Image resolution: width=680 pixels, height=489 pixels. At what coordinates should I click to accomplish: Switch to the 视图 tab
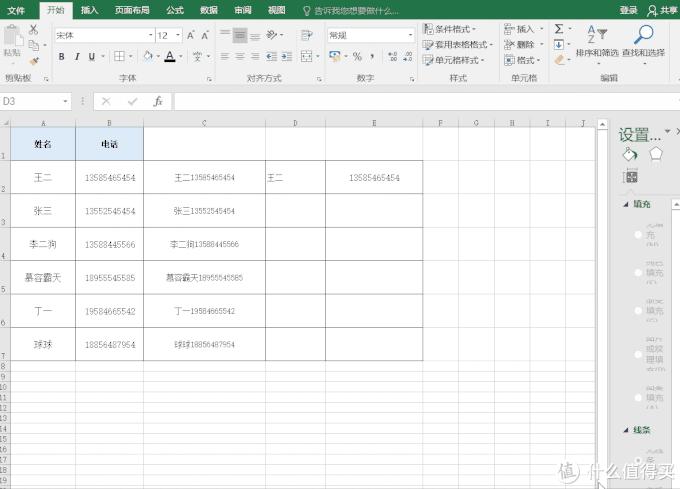coord(277,10)
